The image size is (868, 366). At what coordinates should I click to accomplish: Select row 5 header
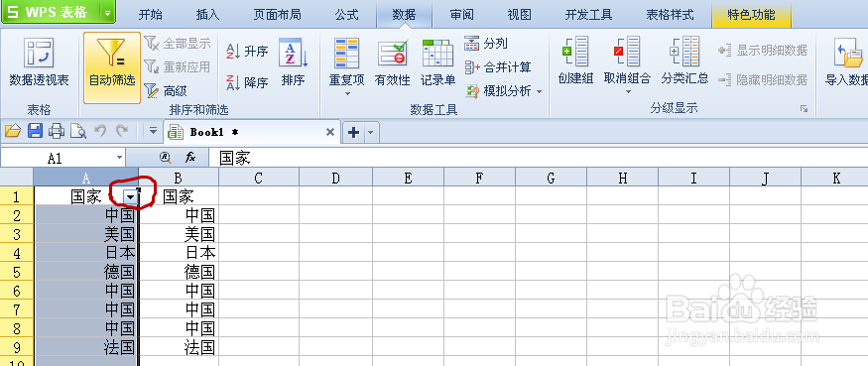[16, 272]
